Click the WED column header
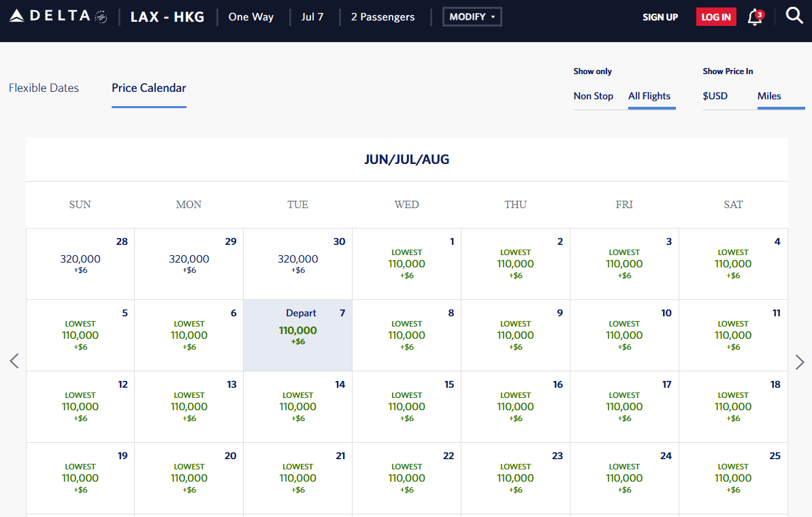 [406, 205]
